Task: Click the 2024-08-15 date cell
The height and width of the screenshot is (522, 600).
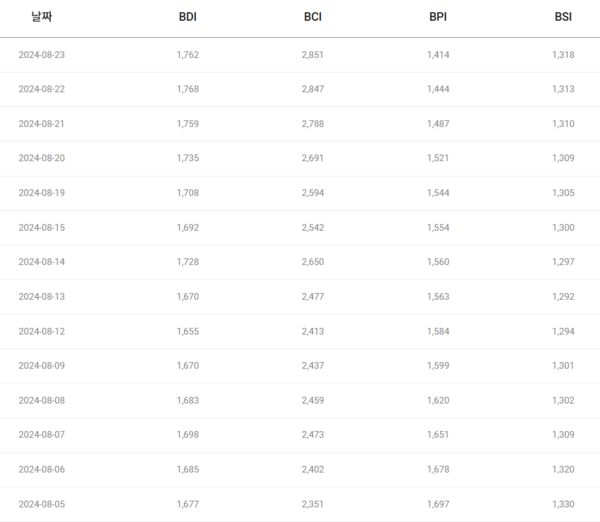Action: pyautogui.click(x=41, y=227)
